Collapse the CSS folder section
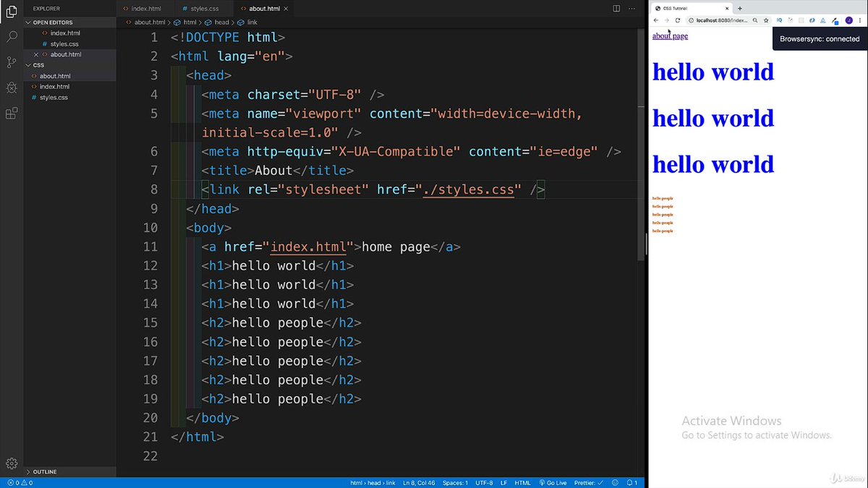The image size is (868, 488). tap(69, 65)
